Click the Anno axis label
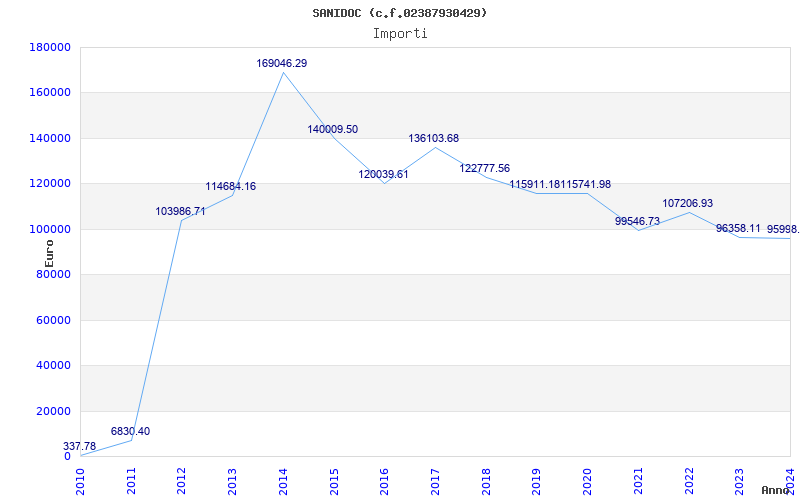The width and height of the screenshot is (800, 500). 776,490
